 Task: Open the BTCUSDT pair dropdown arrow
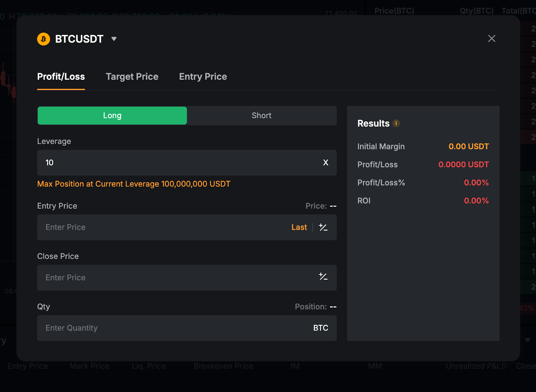(x=114, y=39)
